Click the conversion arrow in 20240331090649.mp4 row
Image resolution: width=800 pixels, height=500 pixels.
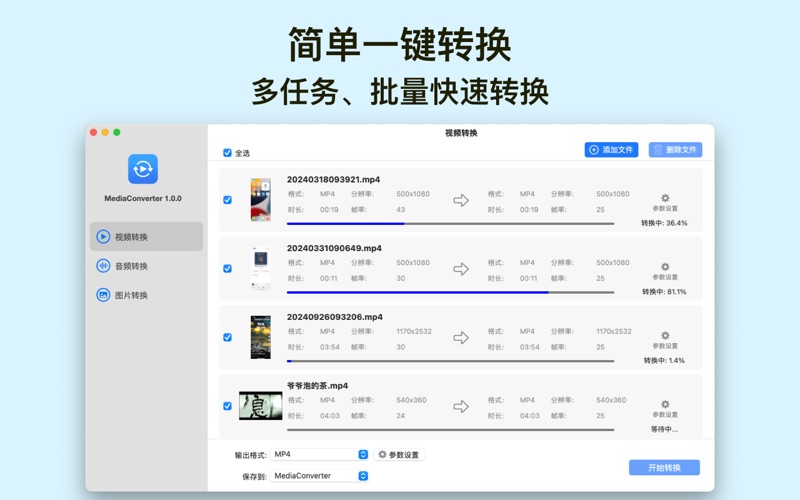pos(461,269)
